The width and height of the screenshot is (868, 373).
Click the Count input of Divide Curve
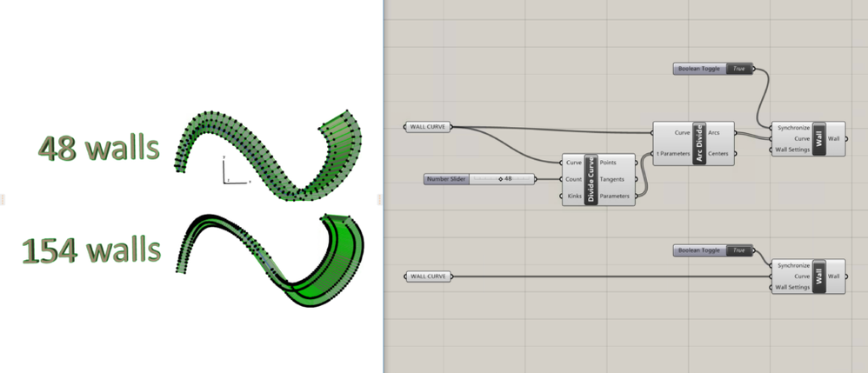(x=573, y=179)
